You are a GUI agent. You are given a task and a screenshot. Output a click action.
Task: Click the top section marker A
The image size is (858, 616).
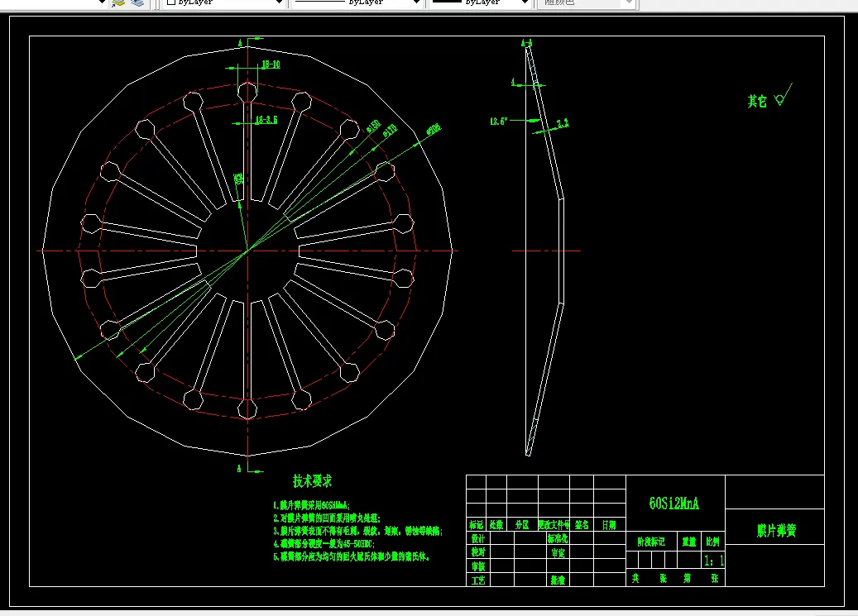(240, 42)
